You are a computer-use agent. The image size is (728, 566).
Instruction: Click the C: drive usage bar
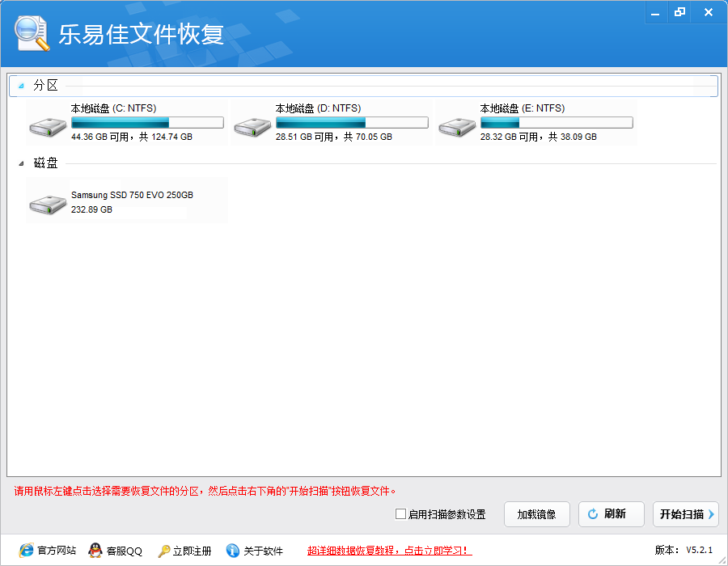click(147, 123)
